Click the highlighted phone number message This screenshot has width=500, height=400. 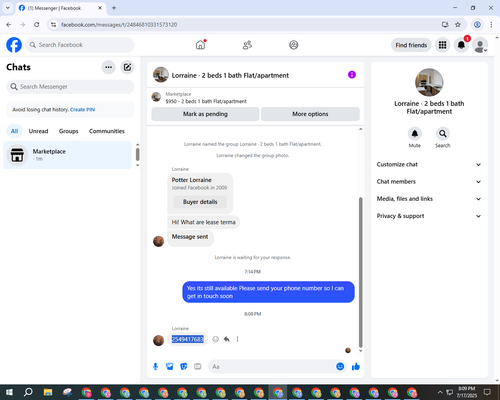[x=187, y=339]
